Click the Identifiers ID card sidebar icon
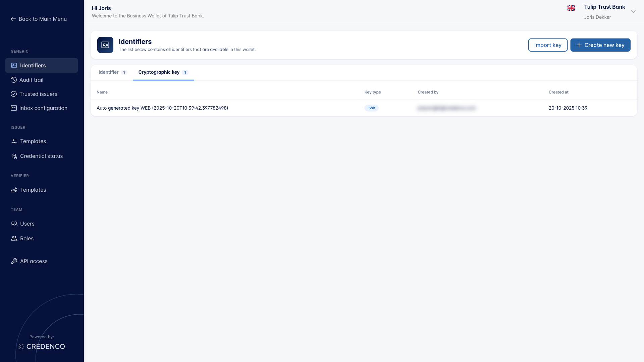The image size is (644, 362). pyautogui.click(x=14, y=65)
